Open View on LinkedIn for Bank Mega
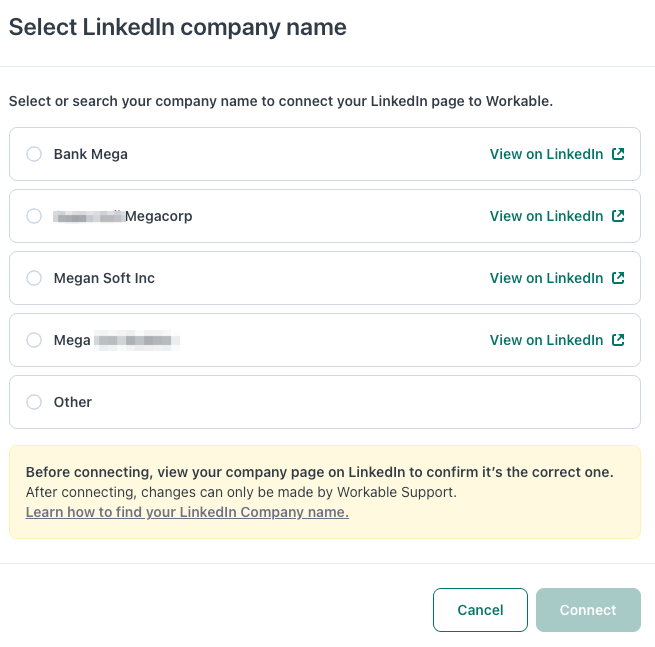Viewport: 655px width, 647px height. pos(546,154)
